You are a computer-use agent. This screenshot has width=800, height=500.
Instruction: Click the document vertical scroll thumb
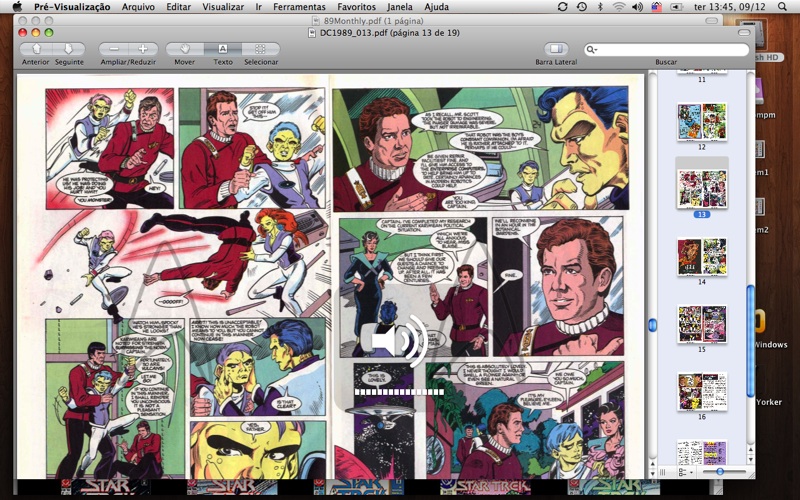pyautogui.click(x=652, y=325)
